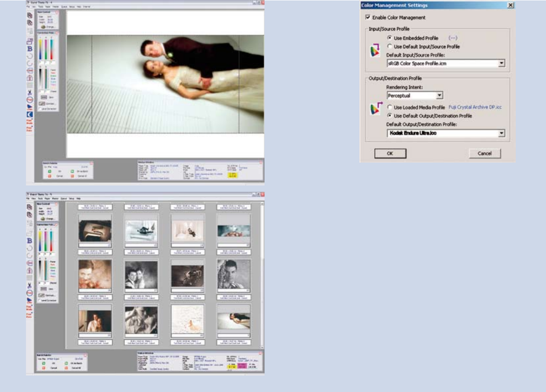Click the yellow highlighted field in preview window status panel

232,175
